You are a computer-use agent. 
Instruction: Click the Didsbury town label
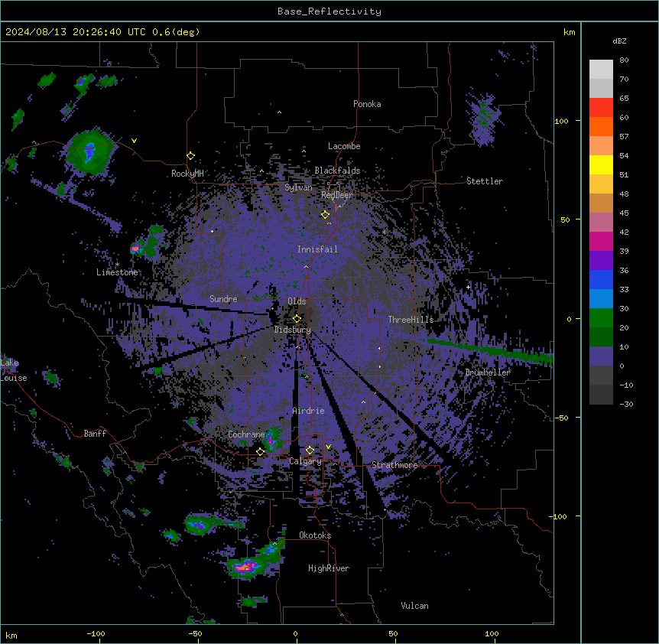[x=293, y=330]
